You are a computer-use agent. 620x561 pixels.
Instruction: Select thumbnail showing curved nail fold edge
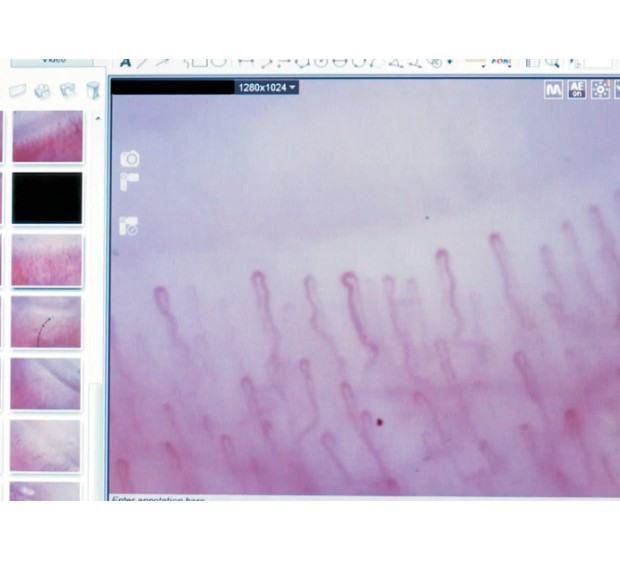click(x=45, y=383)
